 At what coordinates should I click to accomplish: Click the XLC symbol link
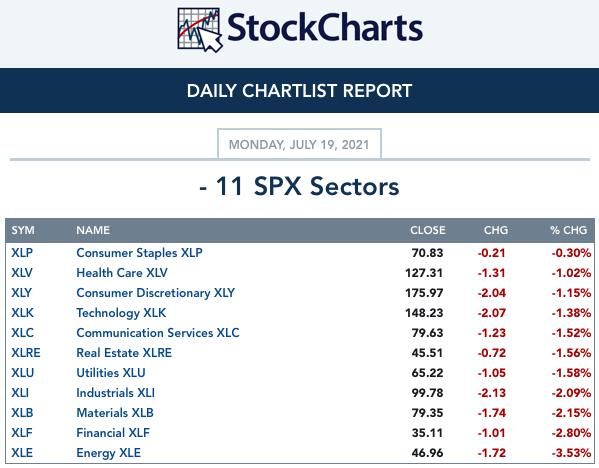(x=23, y=333)
